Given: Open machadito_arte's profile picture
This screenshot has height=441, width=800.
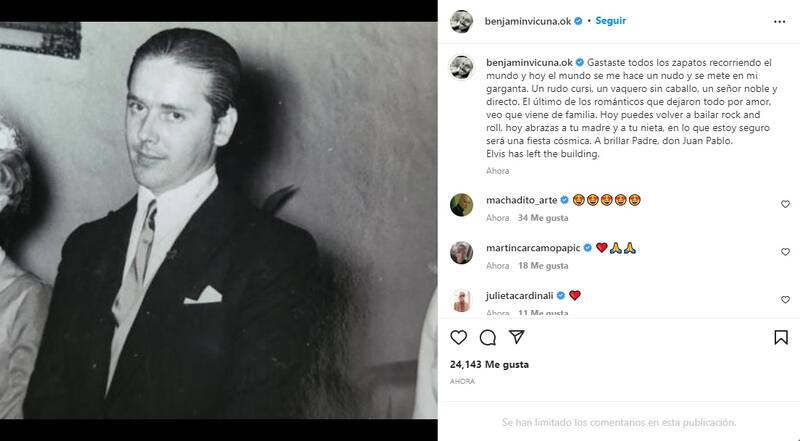Looking at the screenshot, I should [x=461, y=204].
